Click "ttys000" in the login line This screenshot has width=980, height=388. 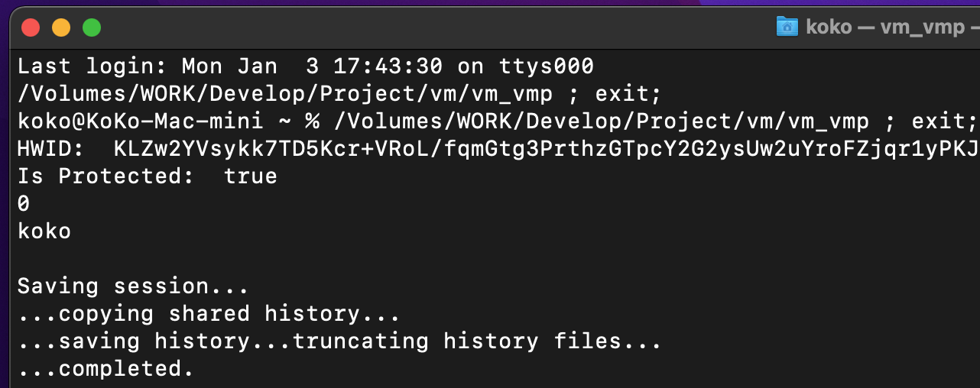coord(546,66)
